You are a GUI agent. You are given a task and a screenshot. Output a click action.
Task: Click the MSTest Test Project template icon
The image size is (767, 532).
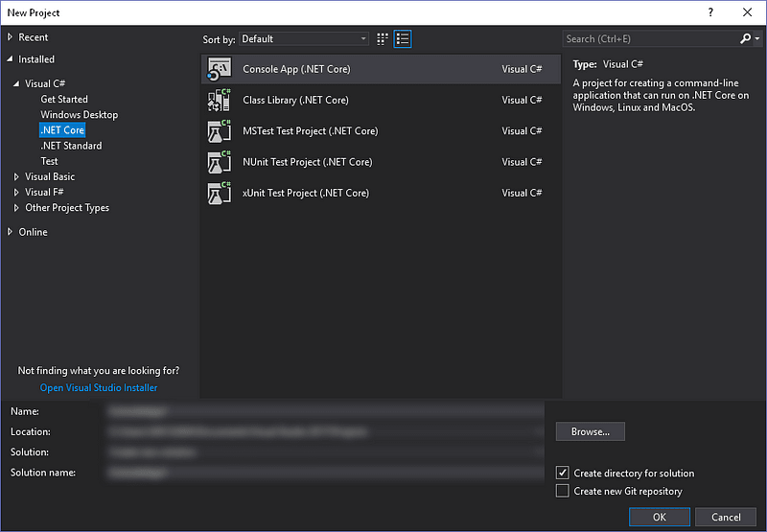point(220,131)
